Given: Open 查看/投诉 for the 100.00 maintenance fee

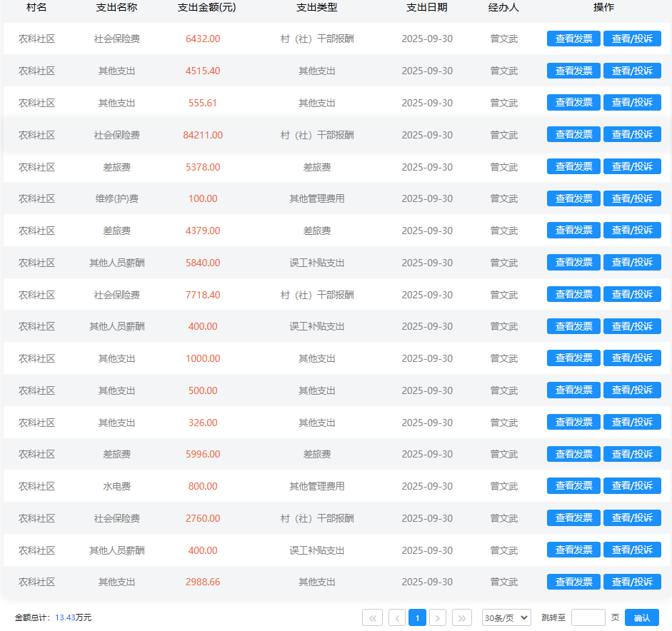Looking at the screenshot, I should pyautogui.click(x=632, y=198).
